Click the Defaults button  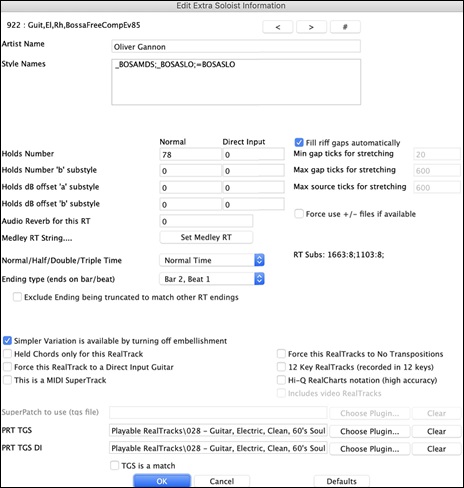[x=341, y=481]
